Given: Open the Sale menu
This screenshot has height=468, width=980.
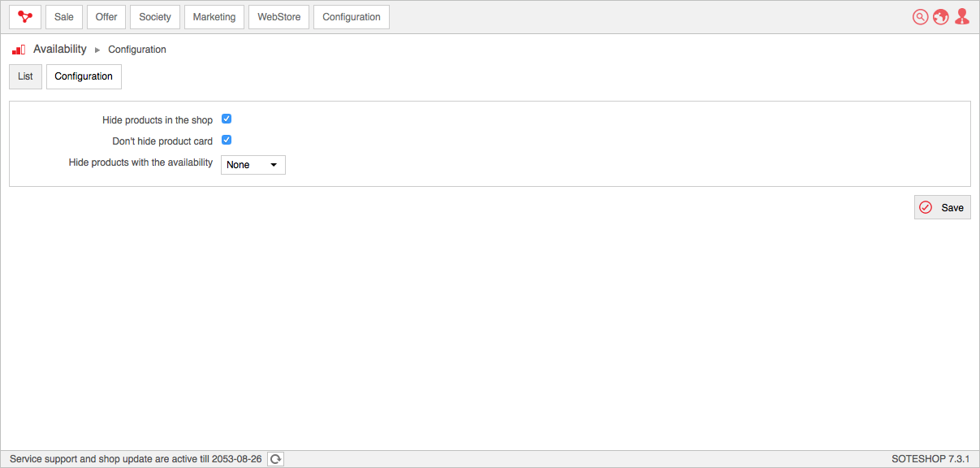Looking at the screenshot, I should [x=64, y=17].
